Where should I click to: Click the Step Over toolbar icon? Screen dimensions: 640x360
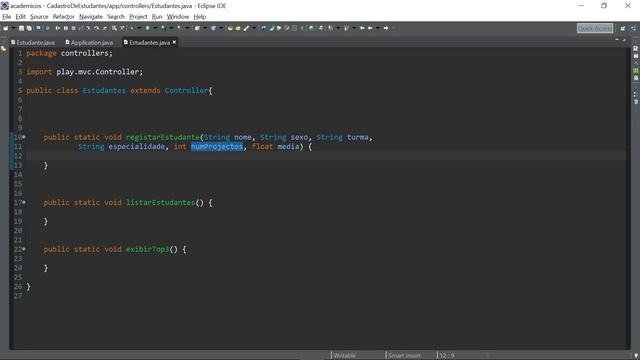point(96,28)
